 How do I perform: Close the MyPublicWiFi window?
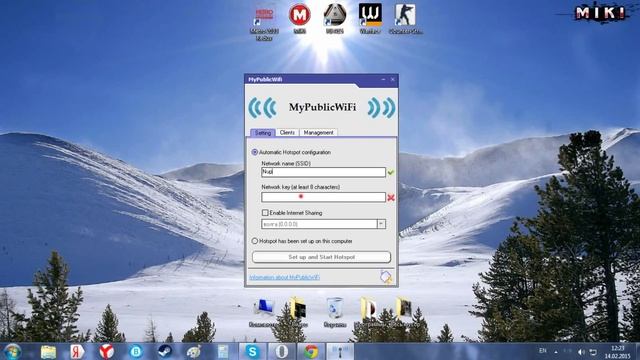pos(393,79)
